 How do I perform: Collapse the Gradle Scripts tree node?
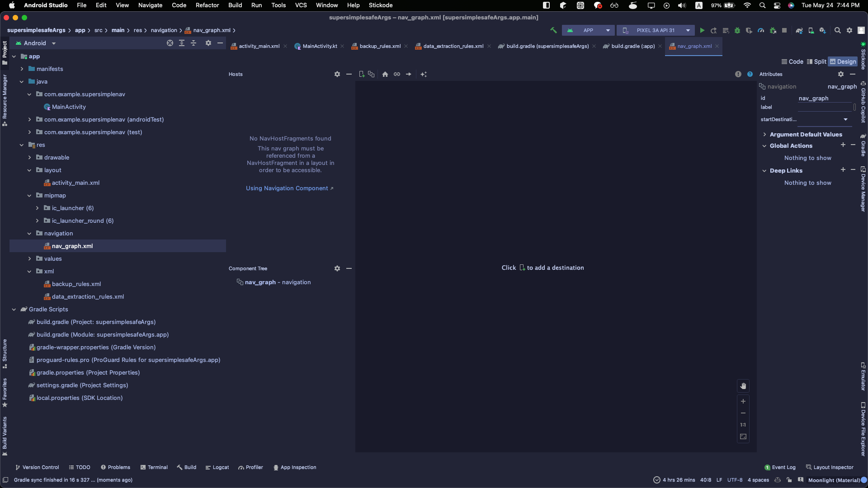point(14,310)
